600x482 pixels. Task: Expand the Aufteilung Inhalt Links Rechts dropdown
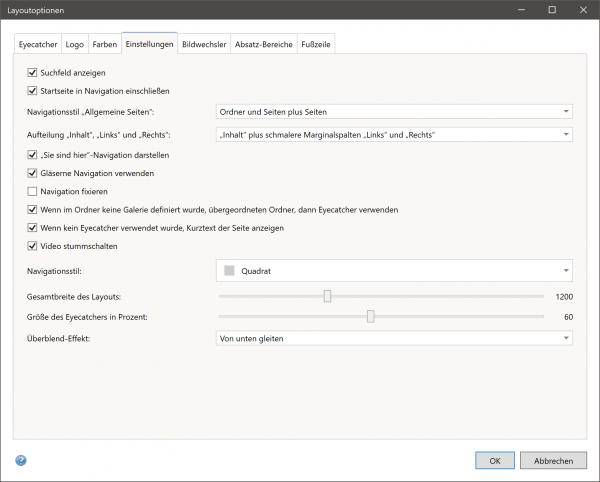[394, 134]
